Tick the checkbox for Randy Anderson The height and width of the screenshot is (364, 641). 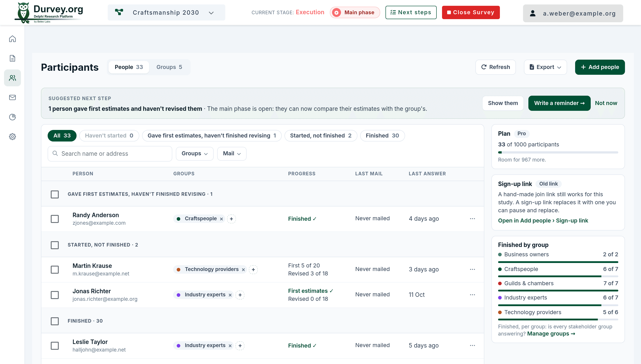[55, 219]
